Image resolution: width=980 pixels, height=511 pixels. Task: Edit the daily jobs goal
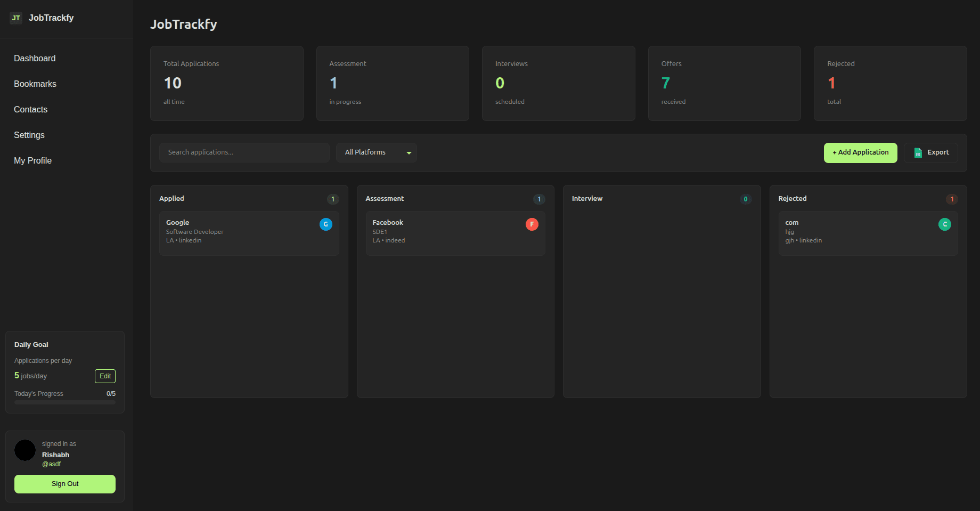[x=104, y=376]
